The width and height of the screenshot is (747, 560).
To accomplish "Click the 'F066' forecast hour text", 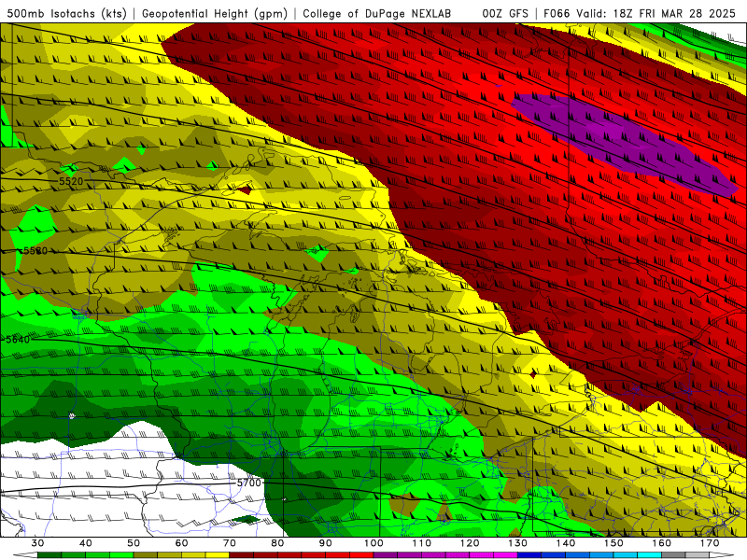I will pos(557,13).
